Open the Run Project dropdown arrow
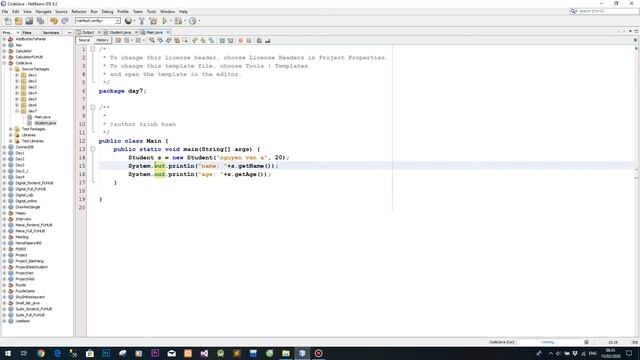The height and width of the screenshot is (360, 640). pyautogui.click(x=171, y=21)
